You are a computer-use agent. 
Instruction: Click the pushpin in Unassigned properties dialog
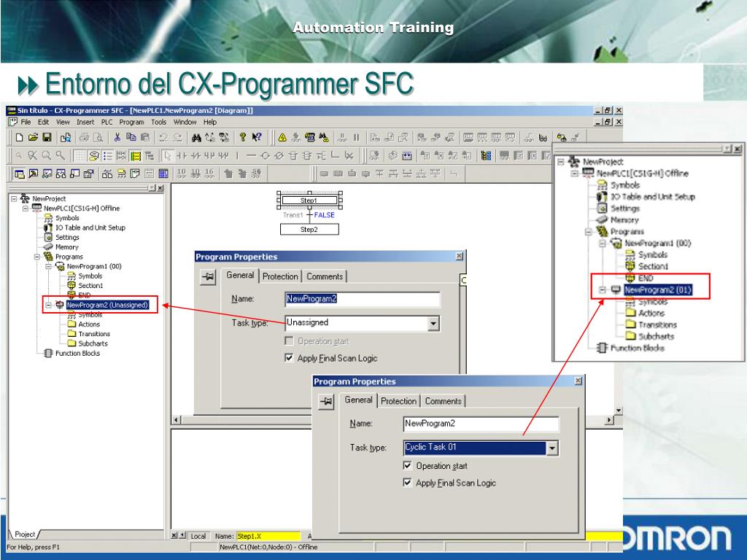pos(208,276)
